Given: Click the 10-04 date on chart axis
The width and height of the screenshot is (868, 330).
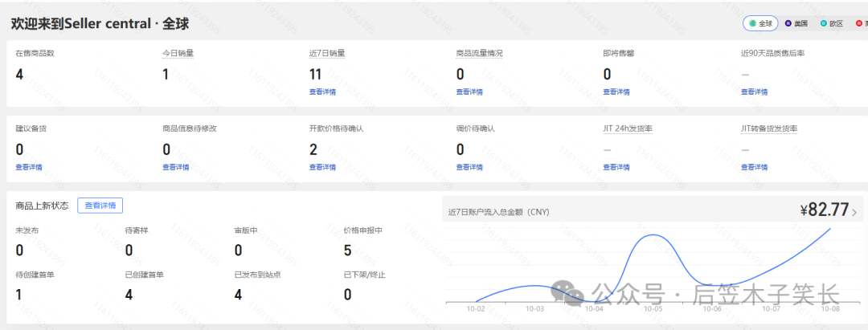Looking at the screenshot, I should coord(594,309).
